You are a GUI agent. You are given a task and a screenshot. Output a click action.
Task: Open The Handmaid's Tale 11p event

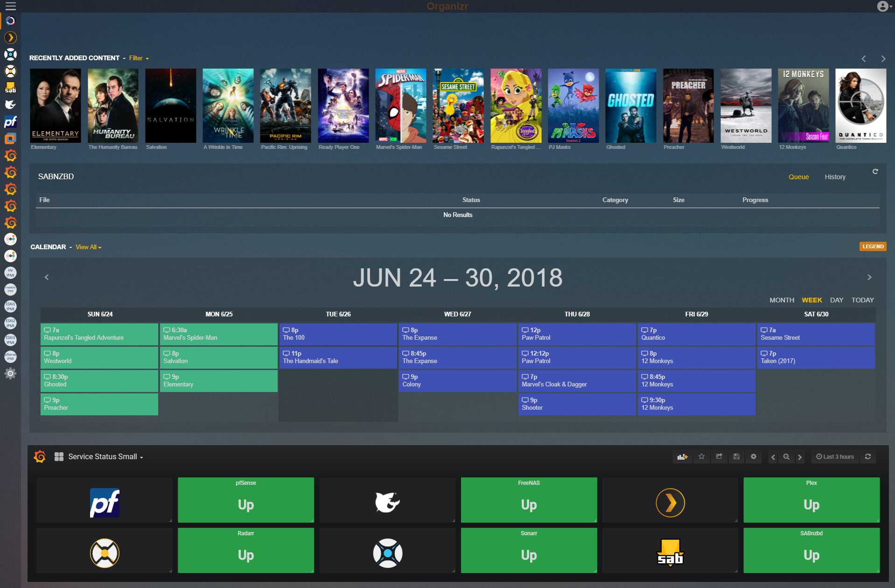click(x=338, y=357)
